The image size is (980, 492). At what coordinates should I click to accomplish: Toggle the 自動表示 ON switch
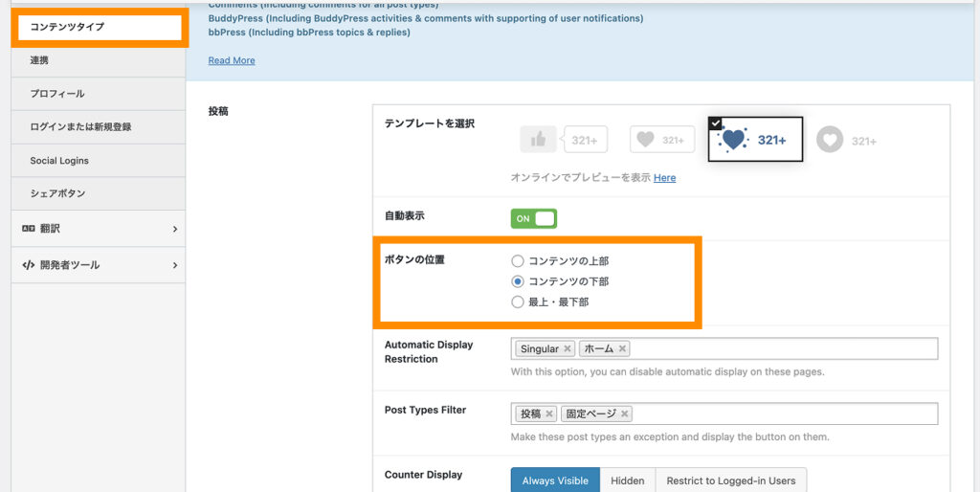533,218
